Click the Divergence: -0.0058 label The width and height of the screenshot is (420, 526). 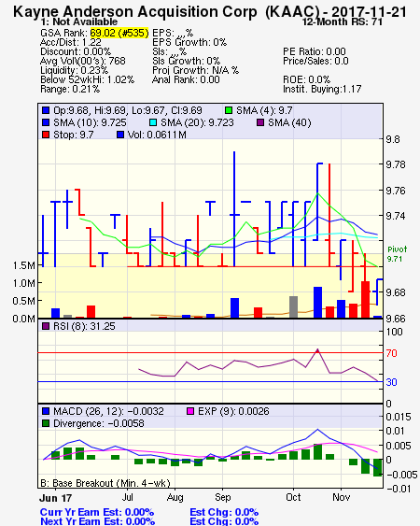(99, 423)
